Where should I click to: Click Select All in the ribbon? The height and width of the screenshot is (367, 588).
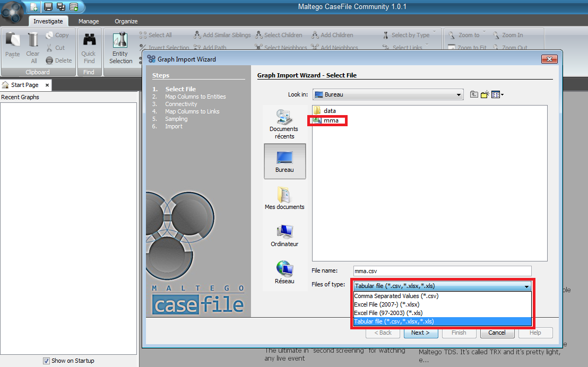[155, 35]
